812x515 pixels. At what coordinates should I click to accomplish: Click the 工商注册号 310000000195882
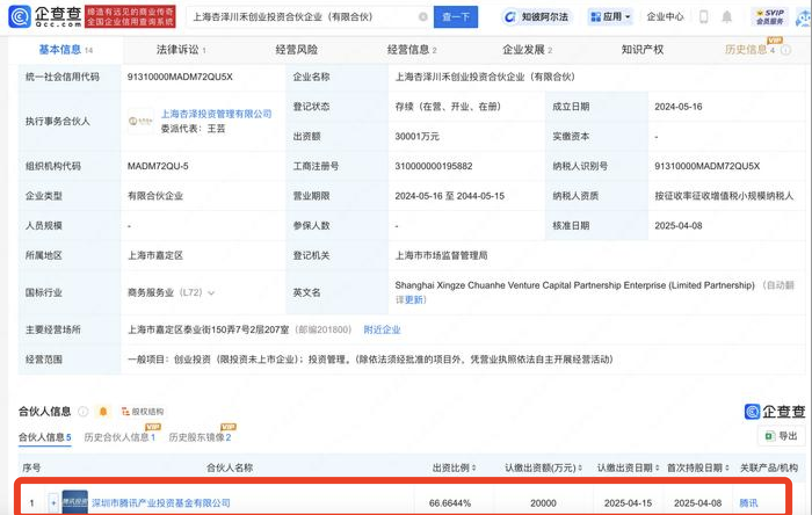pyautogui.click(x=434, y=166)
